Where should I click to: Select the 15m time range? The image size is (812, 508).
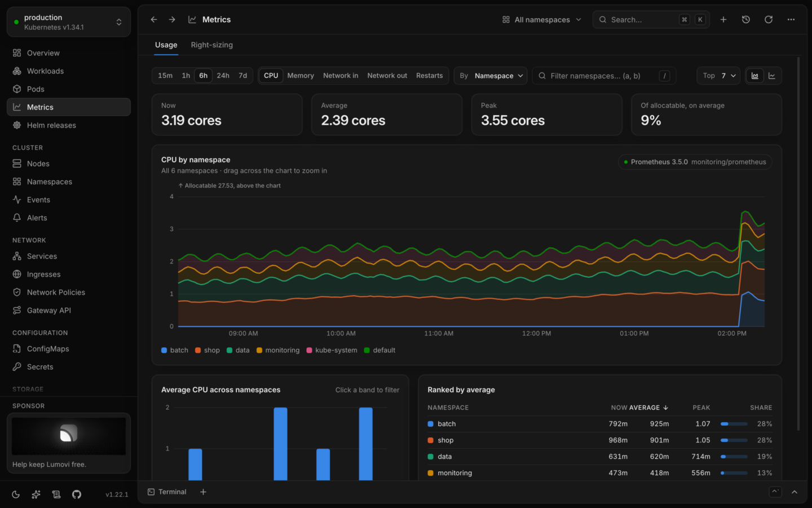[165, 76]
